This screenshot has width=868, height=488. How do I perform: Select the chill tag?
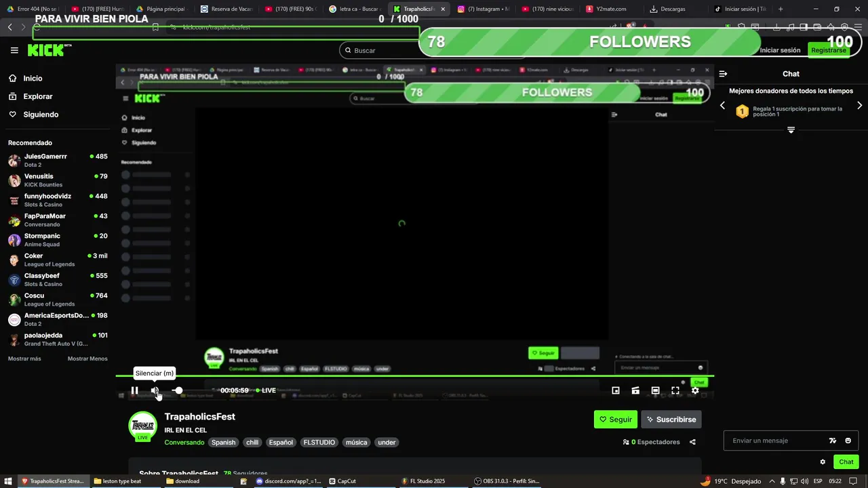pyautogui.click(x=252, y=443)
